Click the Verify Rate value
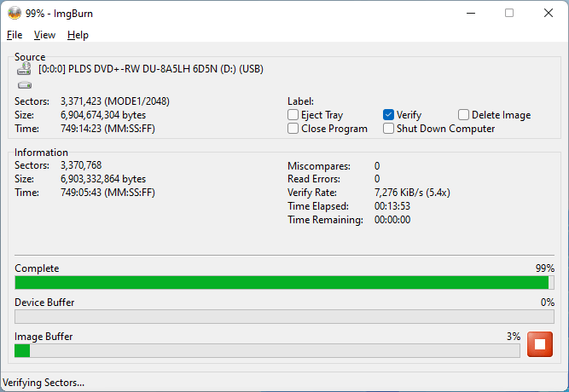Viewport: 569px width, 392px height. (x=412, y=193)
